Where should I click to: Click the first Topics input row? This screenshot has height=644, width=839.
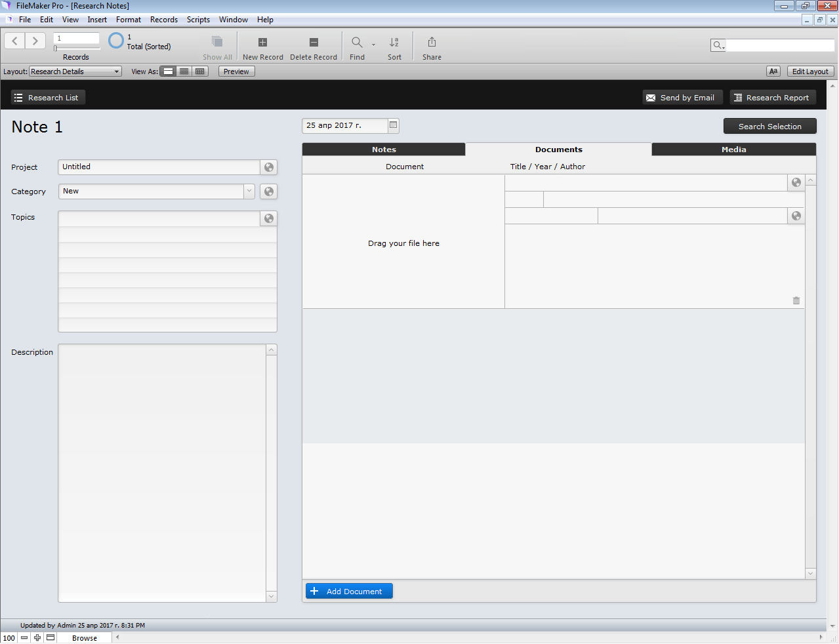[x=159, y=218]
